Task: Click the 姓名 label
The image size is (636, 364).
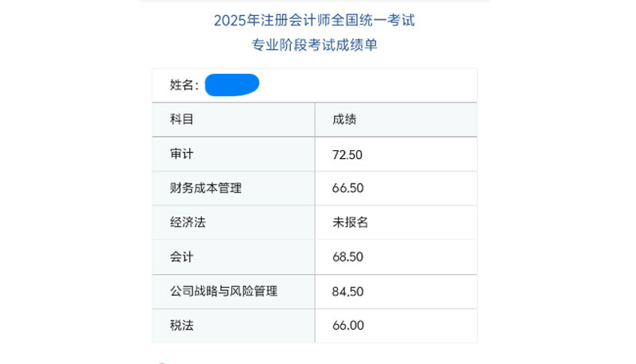Action: point(184,85)
